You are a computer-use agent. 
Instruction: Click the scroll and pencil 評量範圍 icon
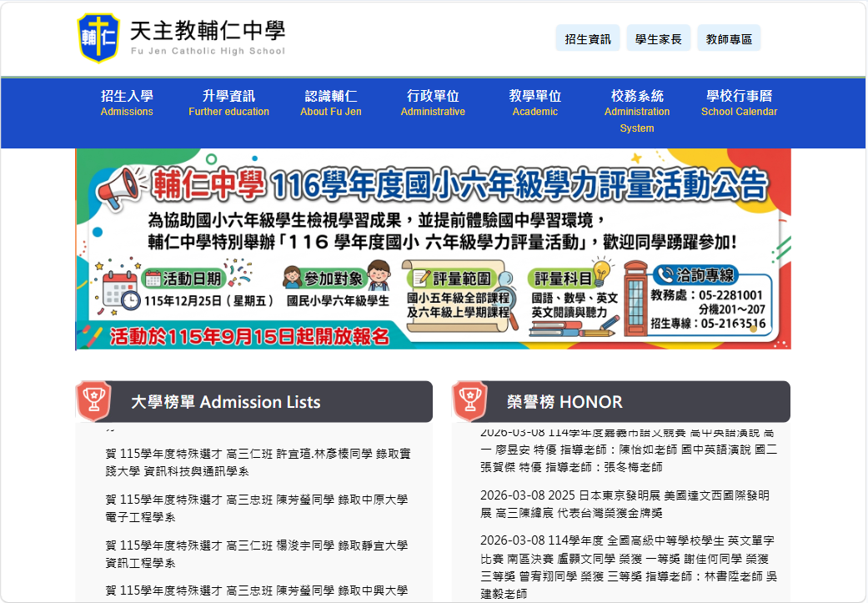[460, 296]
